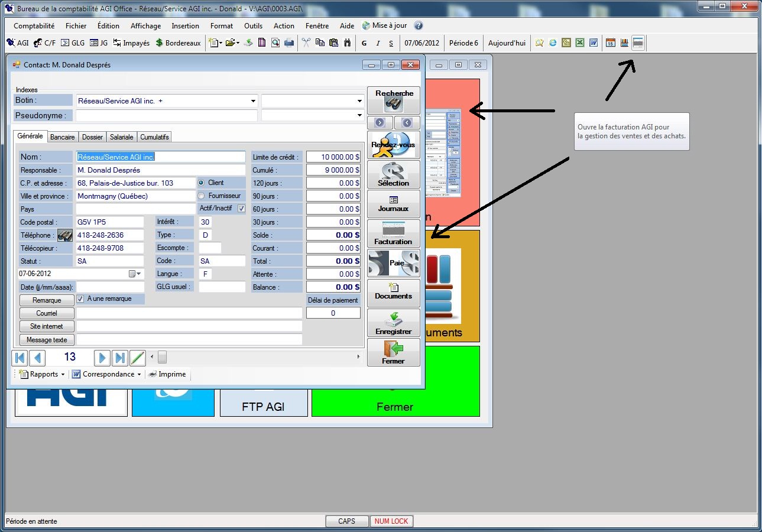Click the round forward arrow under Recherche
The height and width of the screenshot is (532, 762).
coord(380,122)
